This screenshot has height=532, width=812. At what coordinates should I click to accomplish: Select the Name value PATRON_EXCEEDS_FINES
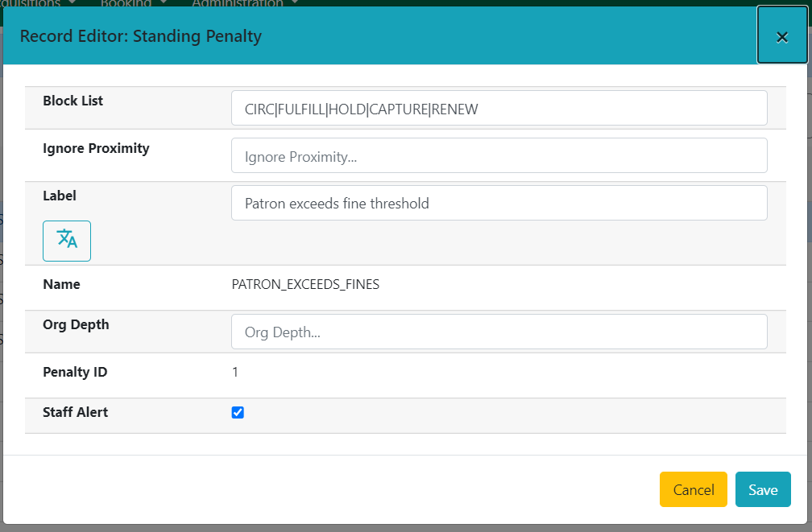306,284
